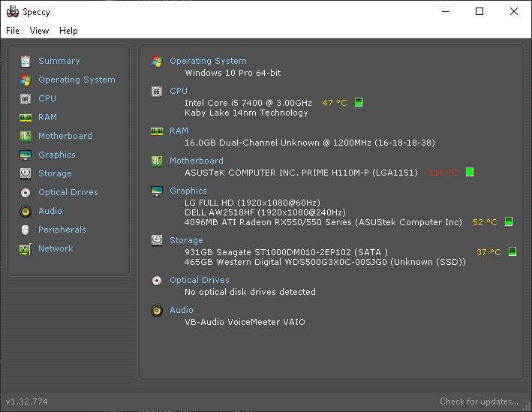
Task: Click the 37 °C storage temperature value
Action: (x=488, y=252)
